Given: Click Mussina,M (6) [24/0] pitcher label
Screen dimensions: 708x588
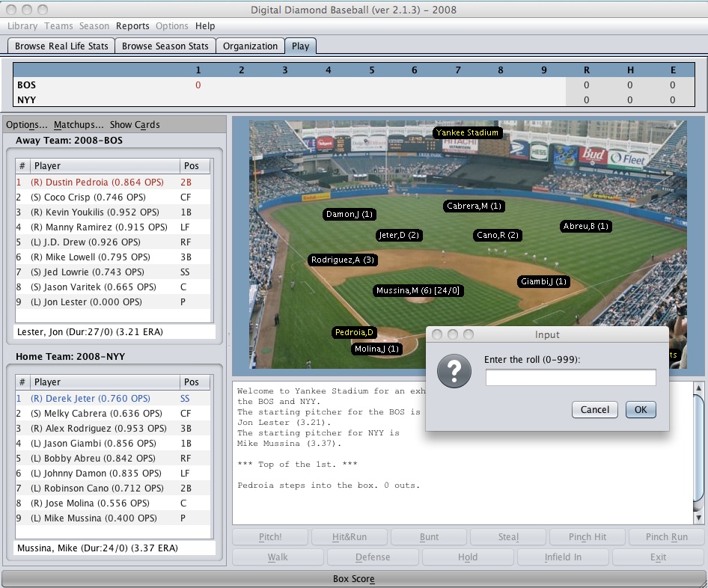Looking at the screenshot, I should tap(418, 290).
